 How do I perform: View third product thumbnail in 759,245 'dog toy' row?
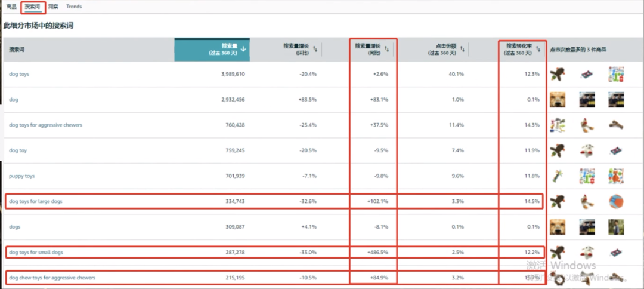[x=617, y=150]
